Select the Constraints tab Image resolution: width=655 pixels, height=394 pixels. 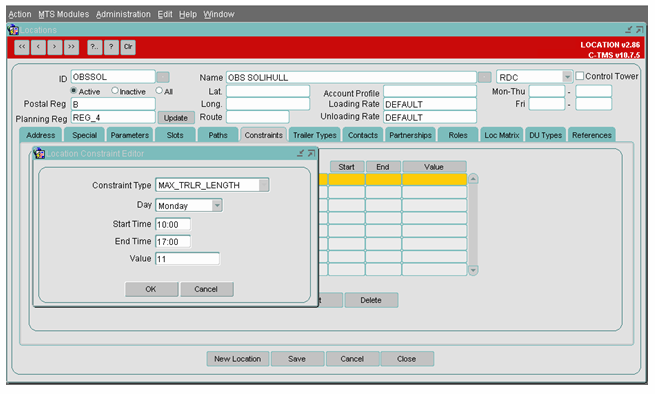pyautogui.click(x=264, y=135)
